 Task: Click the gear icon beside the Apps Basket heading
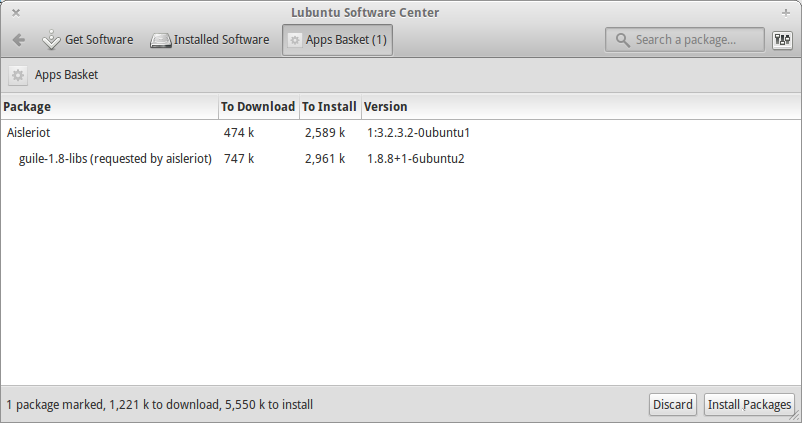(x=18, y=75)
